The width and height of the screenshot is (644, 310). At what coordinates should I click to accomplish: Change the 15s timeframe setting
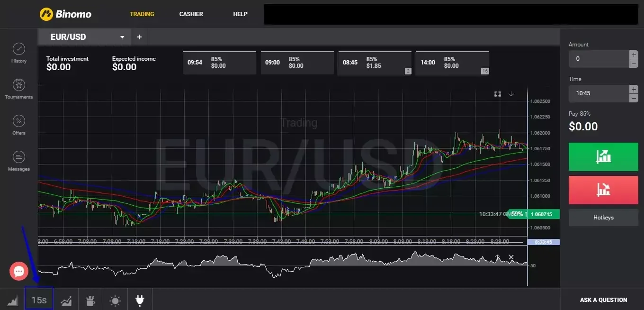pos(39,300)
